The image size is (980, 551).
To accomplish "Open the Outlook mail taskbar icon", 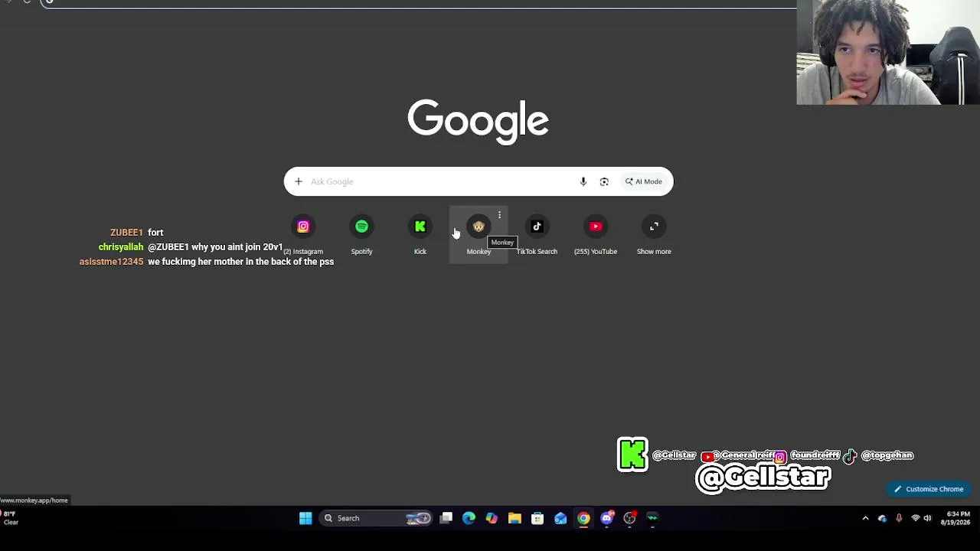I will tap(560, 518).
